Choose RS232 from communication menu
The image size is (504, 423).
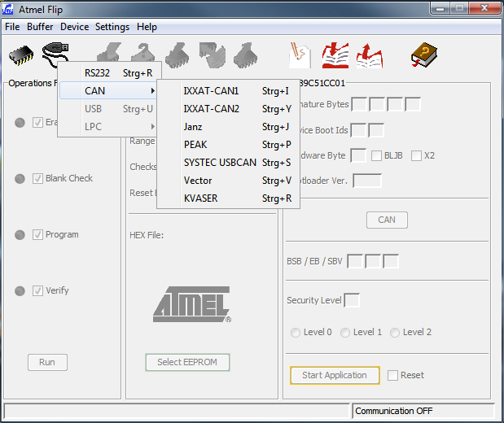110,73
